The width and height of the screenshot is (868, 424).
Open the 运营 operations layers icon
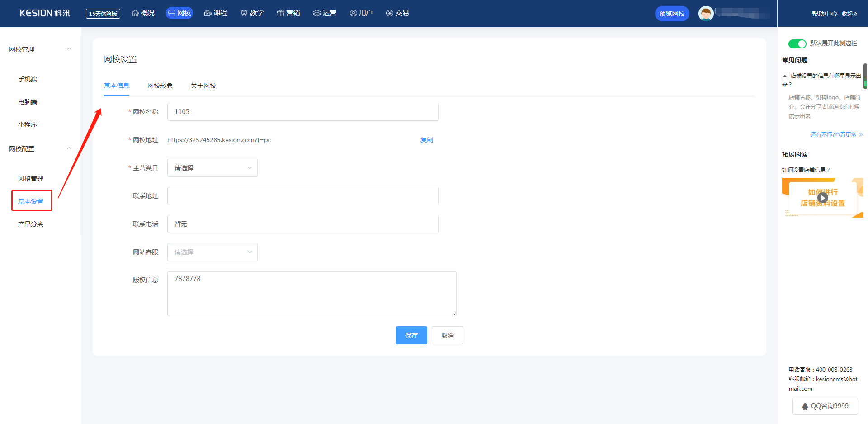(x=317, y=13)
